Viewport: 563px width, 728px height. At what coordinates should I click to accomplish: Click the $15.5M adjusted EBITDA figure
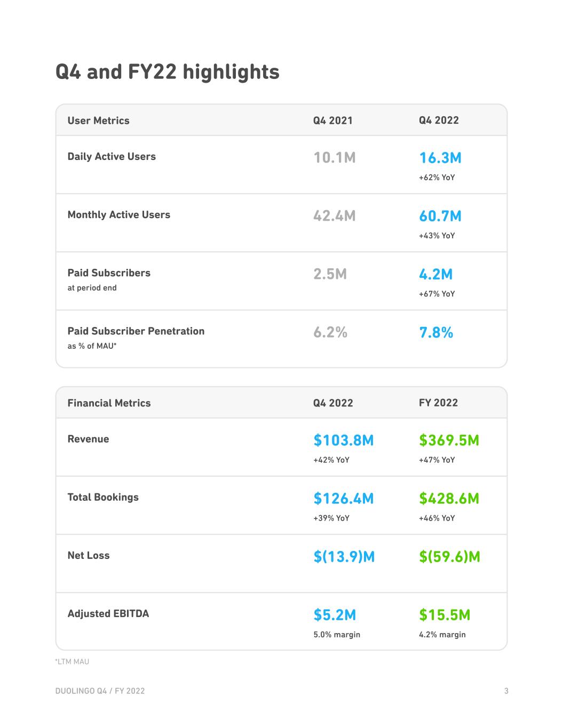tap(445, 615)
